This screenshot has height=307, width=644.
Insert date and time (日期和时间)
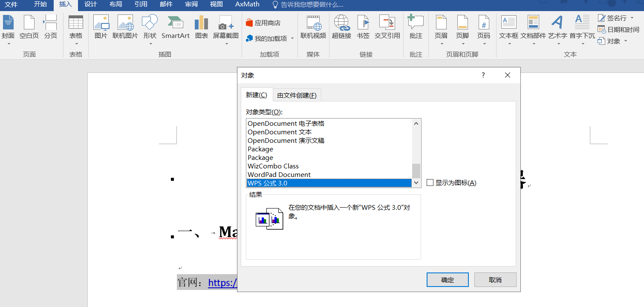click(618, 29)
